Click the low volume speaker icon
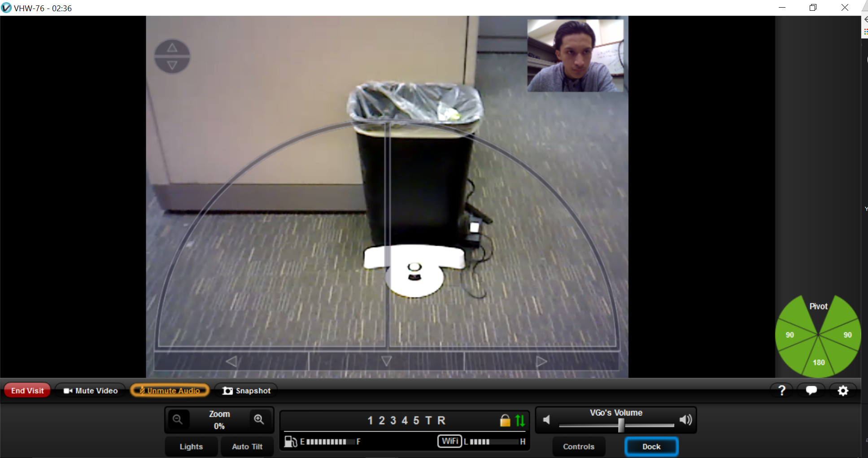This screenshot has width=868, height=458. coord(546,420)
